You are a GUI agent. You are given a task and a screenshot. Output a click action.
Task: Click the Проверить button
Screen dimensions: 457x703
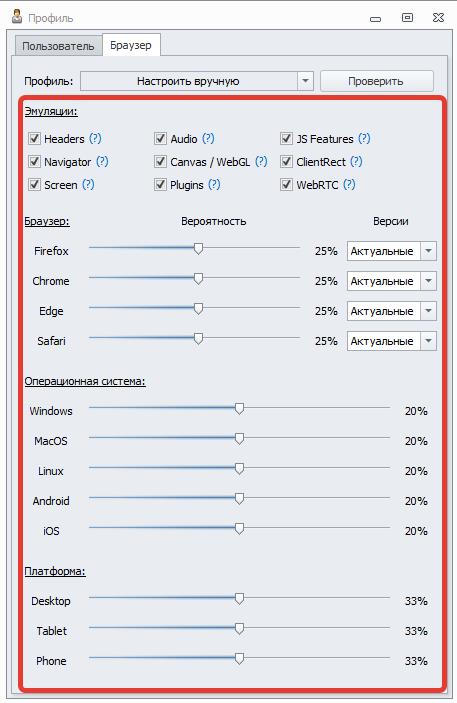pyautogui.click(x=376, y=81)
